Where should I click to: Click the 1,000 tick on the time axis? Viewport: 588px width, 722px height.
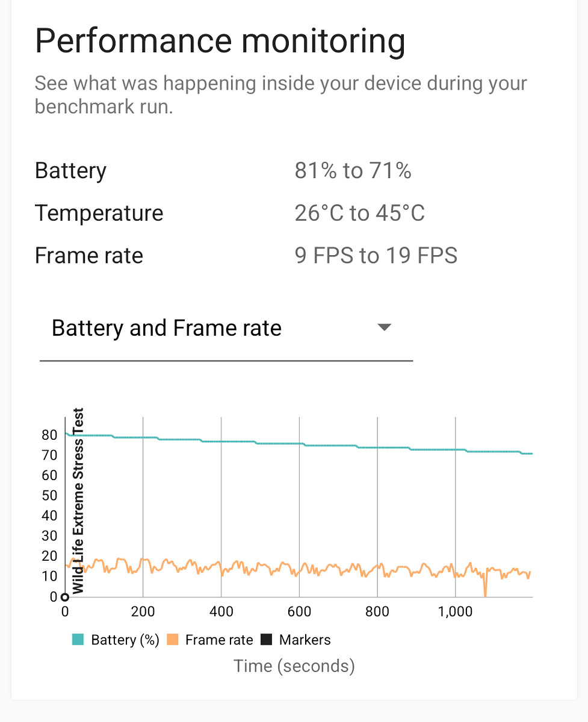coord(455,612)
